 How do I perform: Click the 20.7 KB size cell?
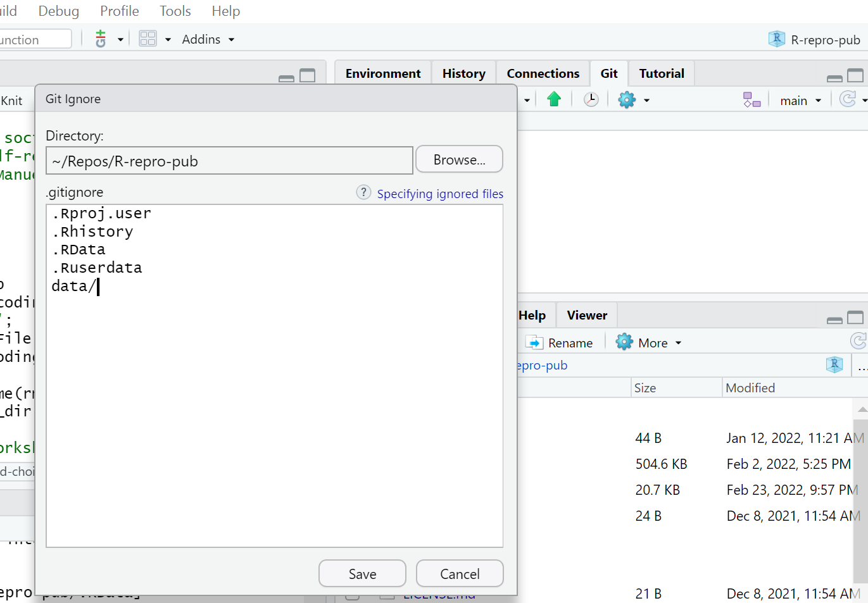coord(657,490)
